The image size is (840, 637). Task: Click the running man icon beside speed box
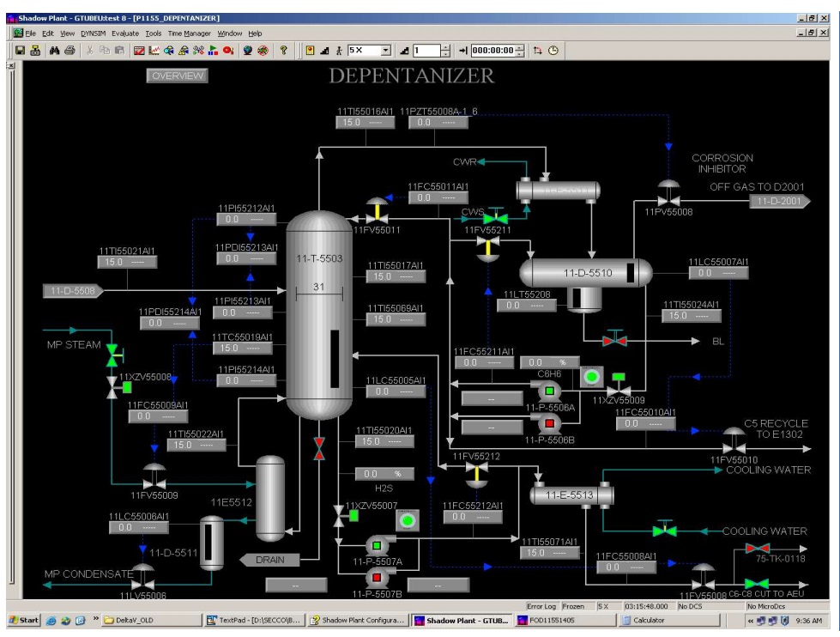pyautogui.click(x=339, y=51)
